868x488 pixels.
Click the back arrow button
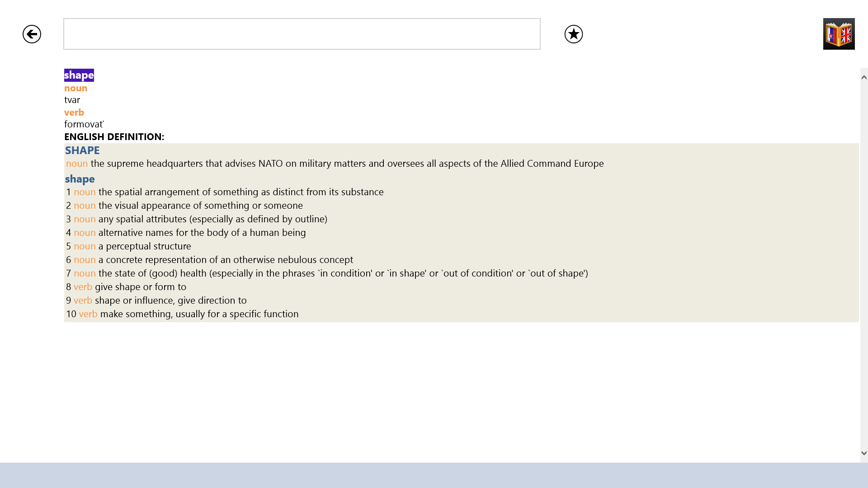click(x=32, y=34)
